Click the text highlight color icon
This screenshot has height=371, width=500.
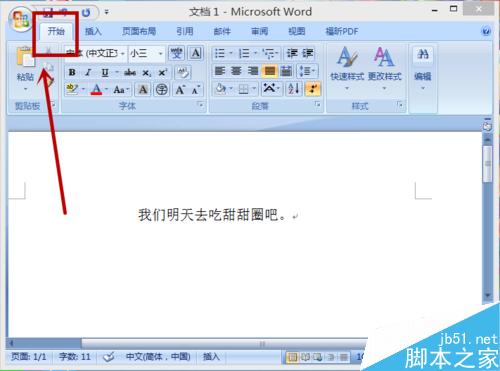point(72,89)
